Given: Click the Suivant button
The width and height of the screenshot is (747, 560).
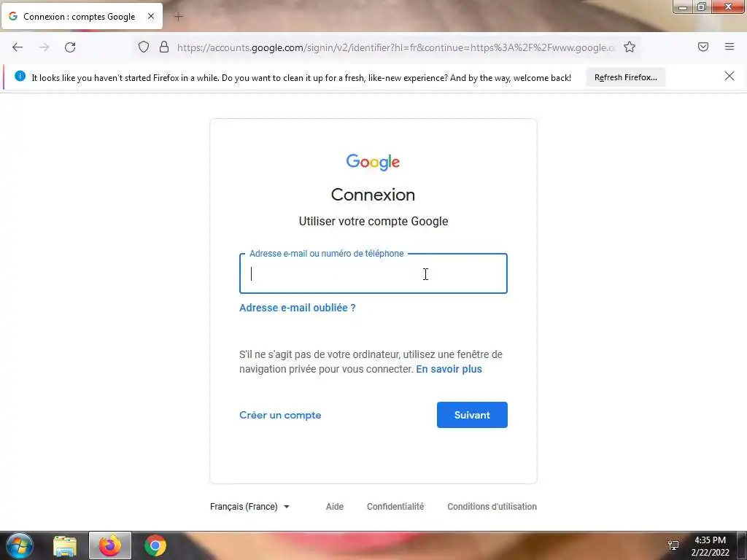Looking at the screenshot, I should [x=472, y=415].
